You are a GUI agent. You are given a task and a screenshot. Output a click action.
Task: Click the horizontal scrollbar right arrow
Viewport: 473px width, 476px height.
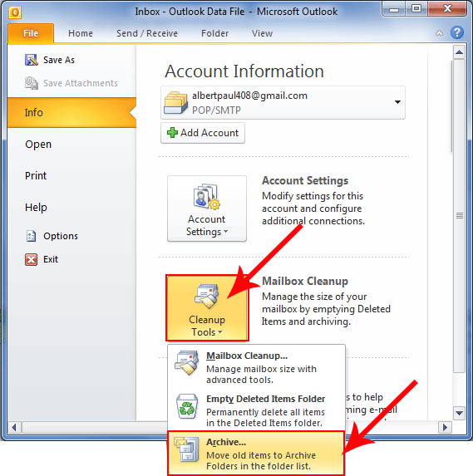click(x=445, y=428)
